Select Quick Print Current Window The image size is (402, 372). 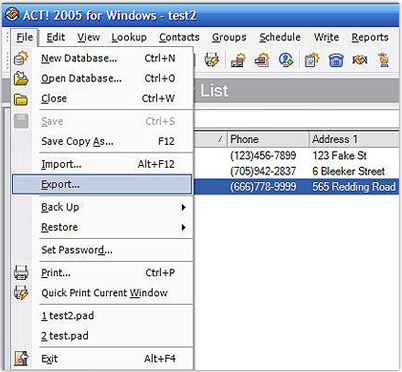[x=102, y=293]
